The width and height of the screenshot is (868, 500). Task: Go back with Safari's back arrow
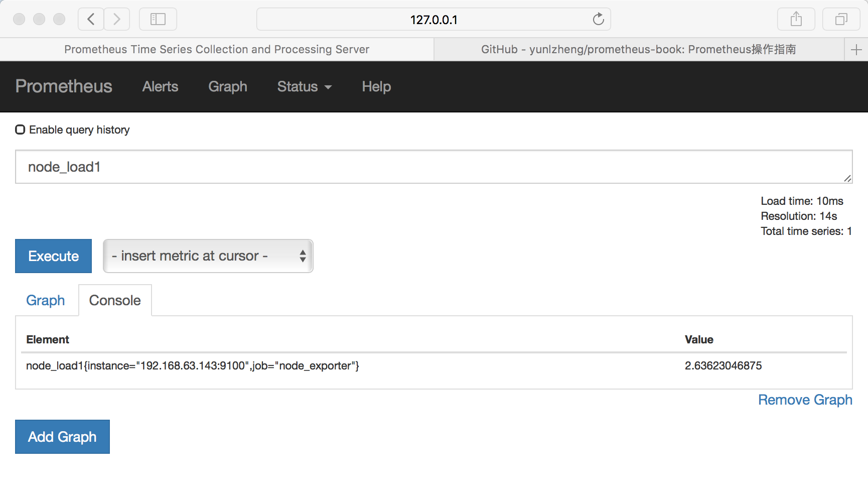coord(91,19)
